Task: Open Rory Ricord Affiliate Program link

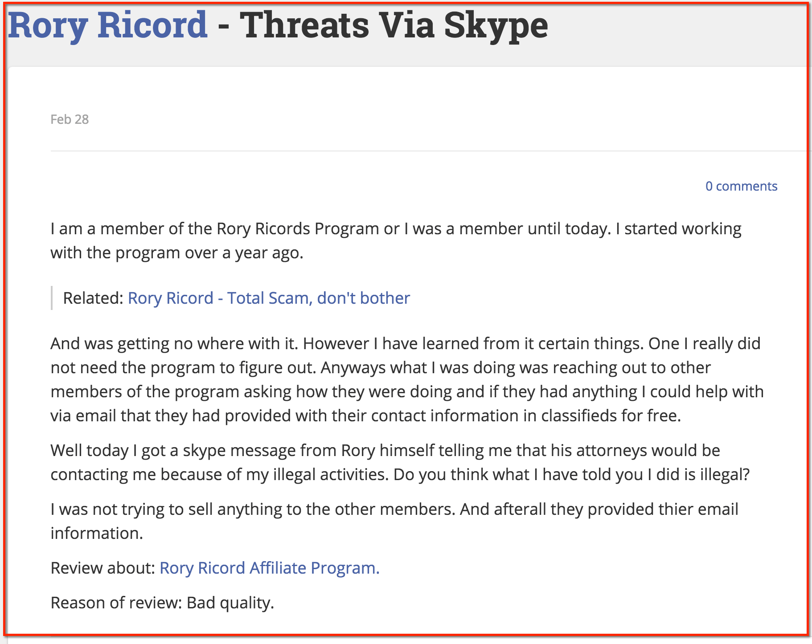Action: [x=270, y=568]
